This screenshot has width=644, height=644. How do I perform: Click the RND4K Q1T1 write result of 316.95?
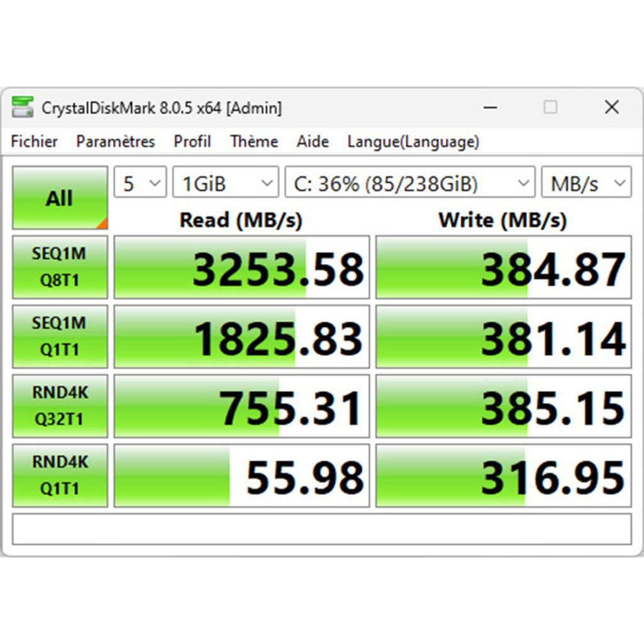click(503, 475)
